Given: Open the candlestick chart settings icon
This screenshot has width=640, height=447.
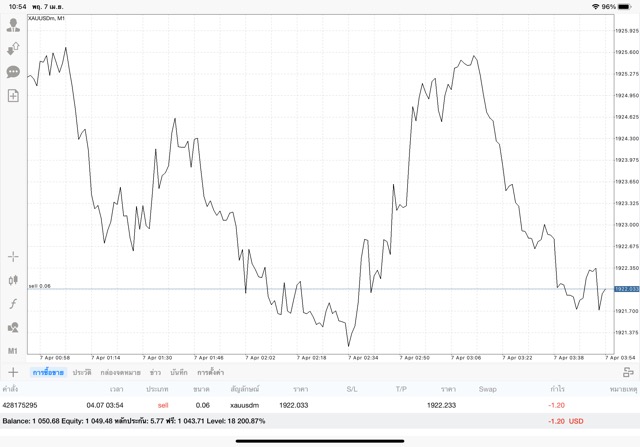Looking at the screenshot, I should click(13, 281).
